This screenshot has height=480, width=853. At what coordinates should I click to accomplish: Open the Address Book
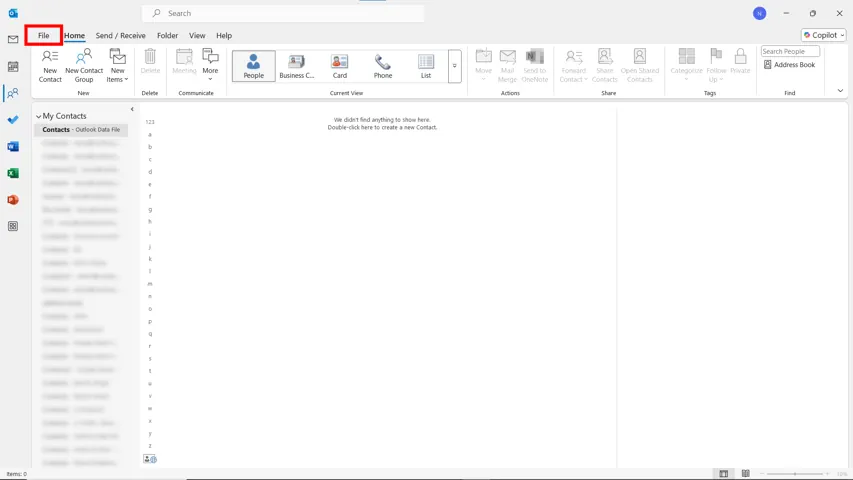[x=789, y=65]
